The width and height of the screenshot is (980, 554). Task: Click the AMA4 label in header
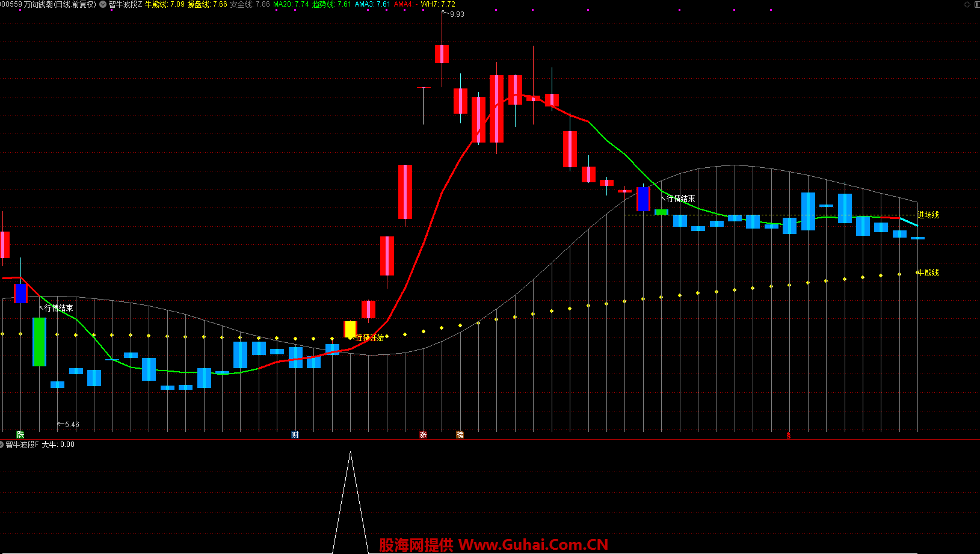405,4
